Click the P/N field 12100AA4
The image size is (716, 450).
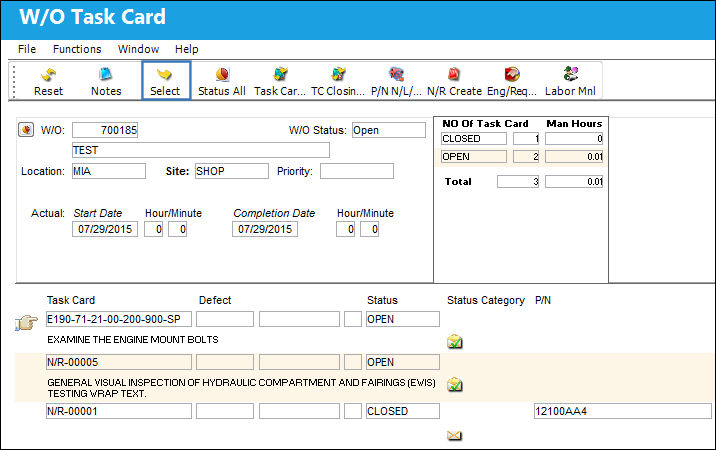point(623,411)
